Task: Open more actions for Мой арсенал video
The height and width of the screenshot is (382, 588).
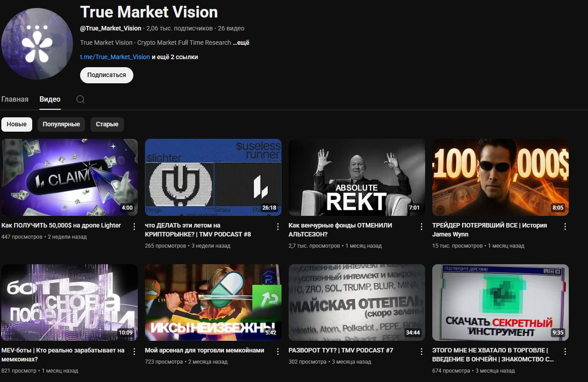Action: 278,351
